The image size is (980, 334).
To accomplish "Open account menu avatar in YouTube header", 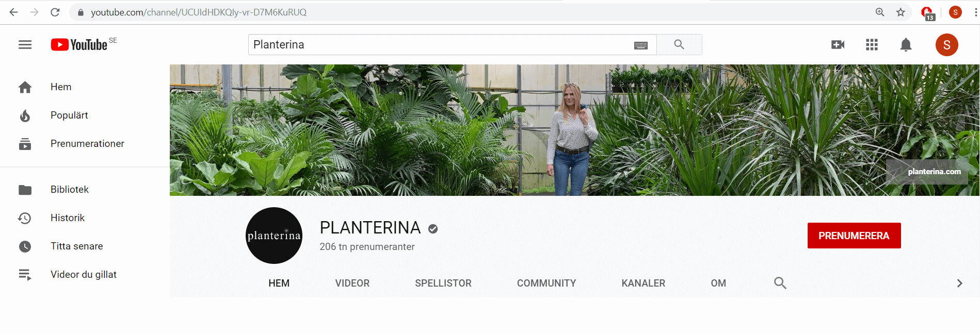I will 946,45.
